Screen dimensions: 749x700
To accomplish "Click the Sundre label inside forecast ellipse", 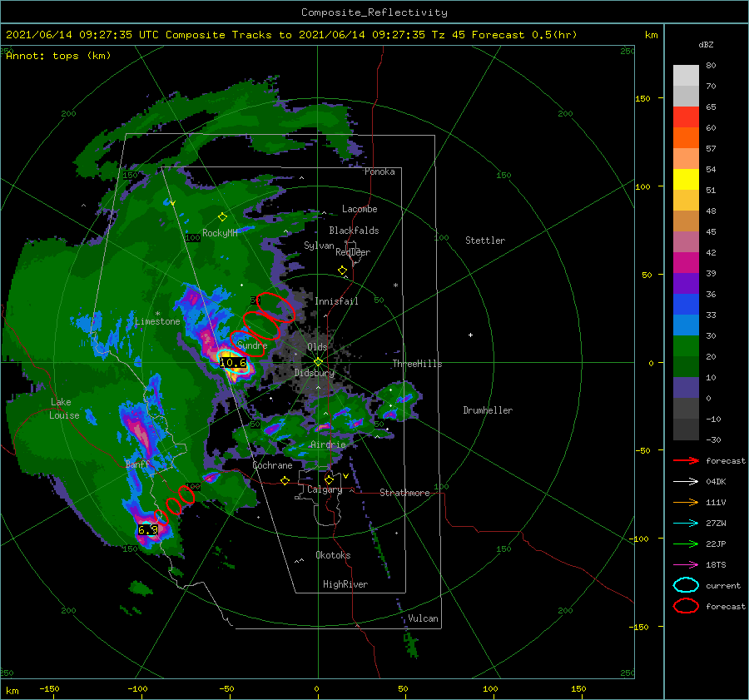I will [252, 345].
